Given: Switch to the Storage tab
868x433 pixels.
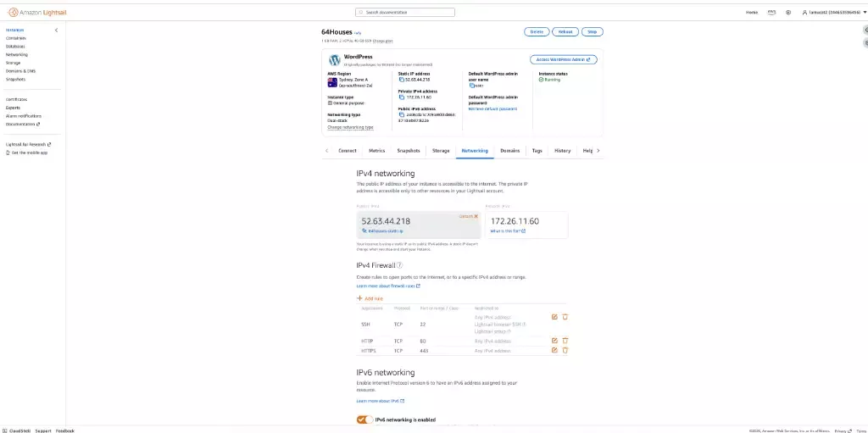Looking at the screenshot, I should (x=441, y=151).
